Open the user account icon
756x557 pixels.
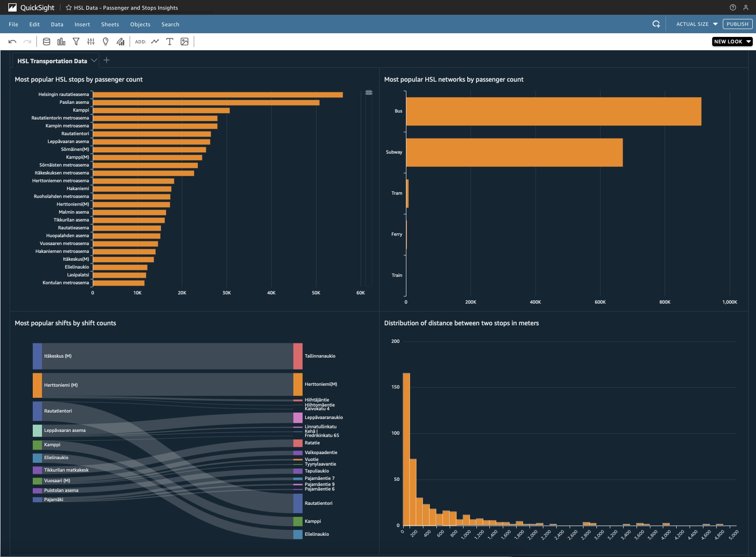coord(746,7)
